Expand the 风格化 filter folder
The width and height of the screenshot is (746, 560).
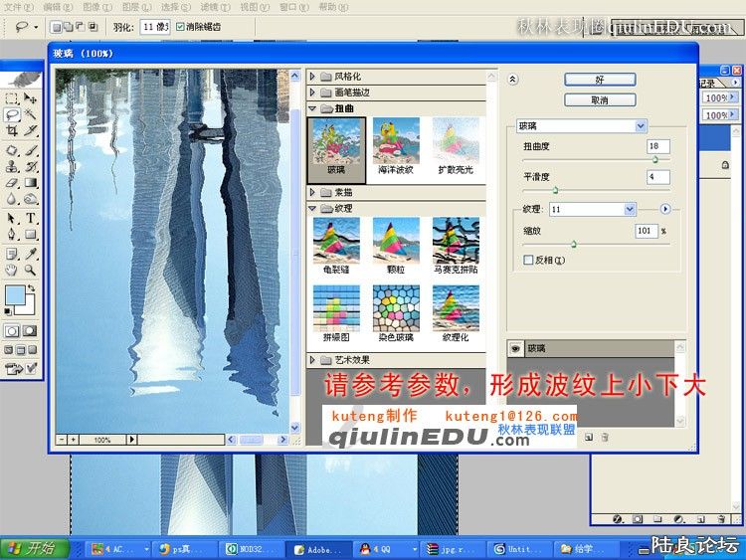[312, 77]
